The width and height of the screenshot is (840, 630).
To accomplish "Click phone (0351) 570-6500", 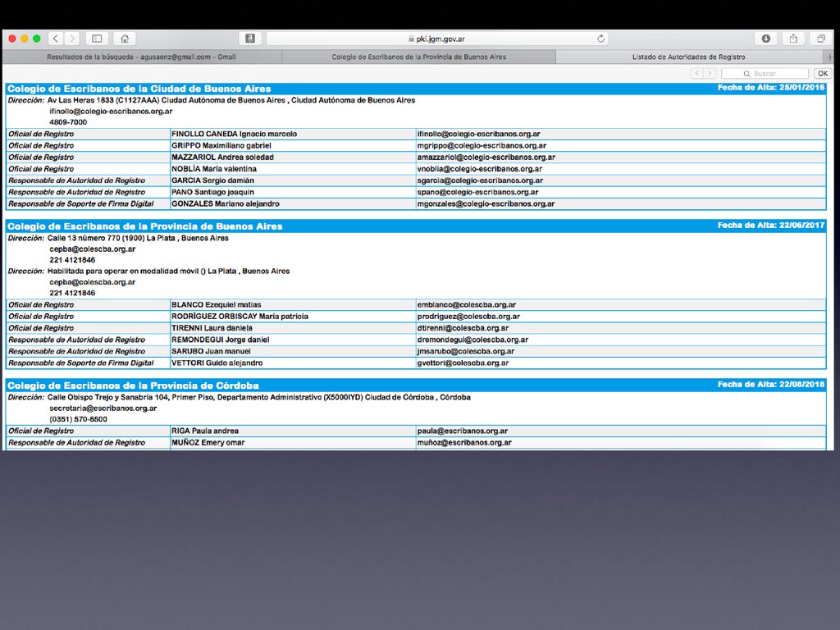I will point(78,419).
